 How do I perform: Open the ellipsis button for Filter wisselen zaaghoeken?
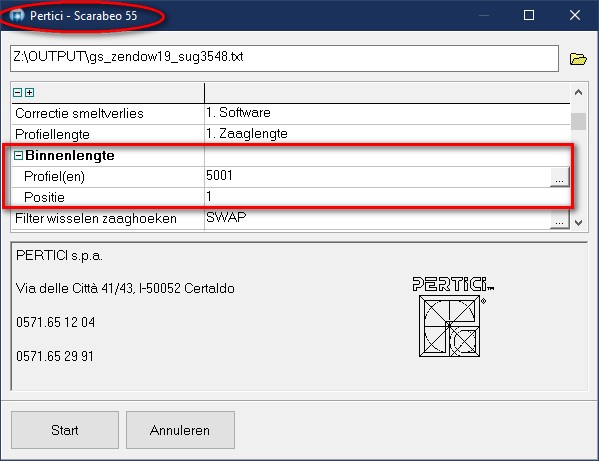coord(559,219)
